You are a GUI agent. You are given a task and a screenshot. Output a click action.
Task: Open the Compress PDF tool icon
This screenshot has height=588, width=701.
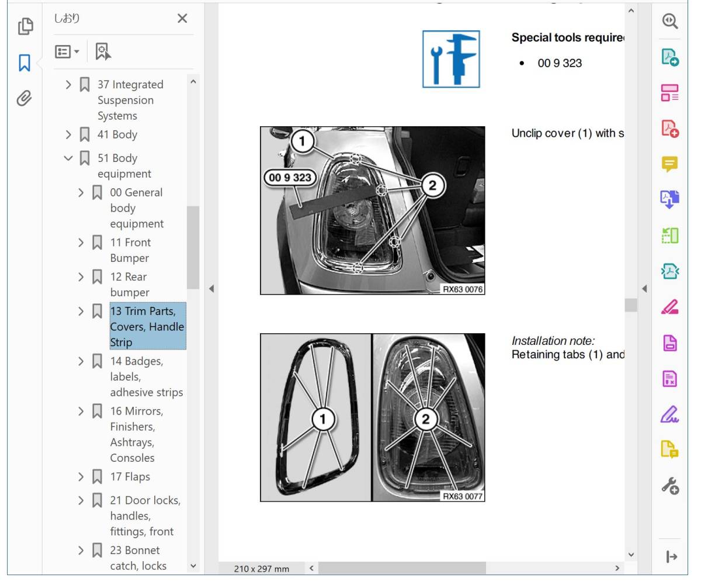[x=669, y=271]
